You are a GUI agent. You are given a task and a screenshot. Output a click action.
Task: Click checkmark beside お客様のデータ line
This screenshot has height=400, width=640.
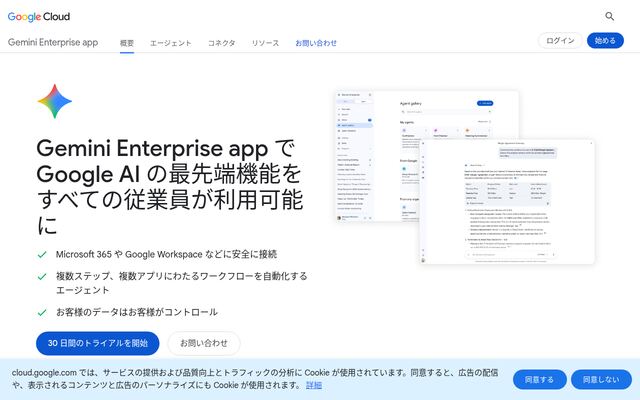(42, 313)
